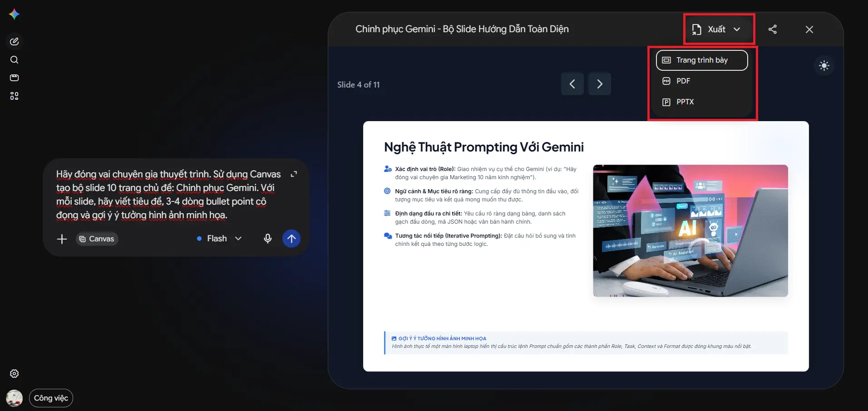Click the Slide 4 of 11 indicator

tap(358, 84)
